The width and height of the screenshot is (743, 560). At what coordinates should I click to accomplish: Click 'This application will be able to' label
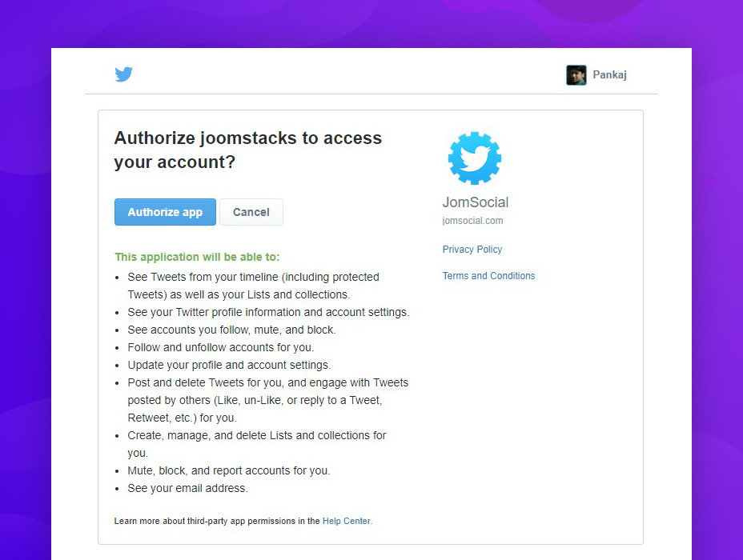click(x=197, y=257)
